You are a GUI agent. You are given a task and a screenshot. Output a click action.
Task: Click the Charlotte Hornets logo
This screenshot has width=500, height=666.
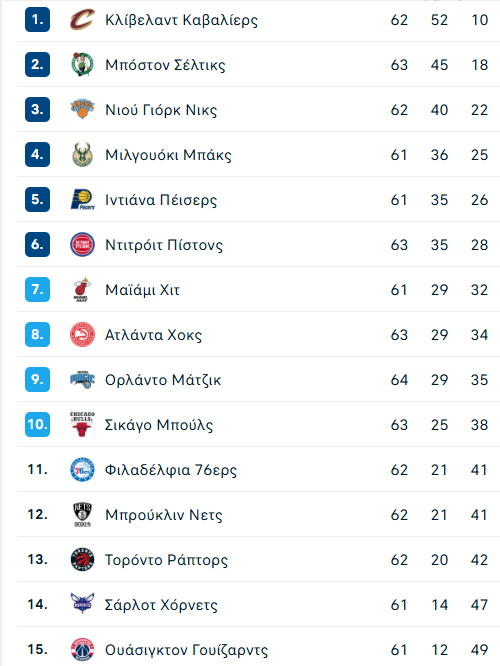click(x=82, y=604)
